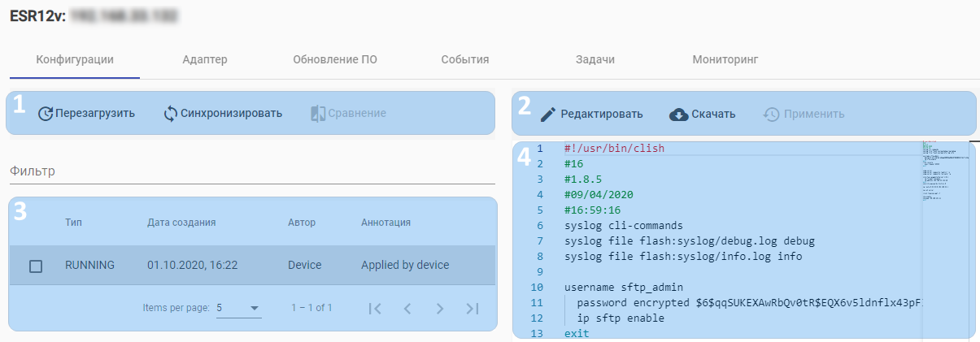The width and height of the screenshot is (980, 342).
Task: Open the Задачи tab
Action: pos(595,59)
